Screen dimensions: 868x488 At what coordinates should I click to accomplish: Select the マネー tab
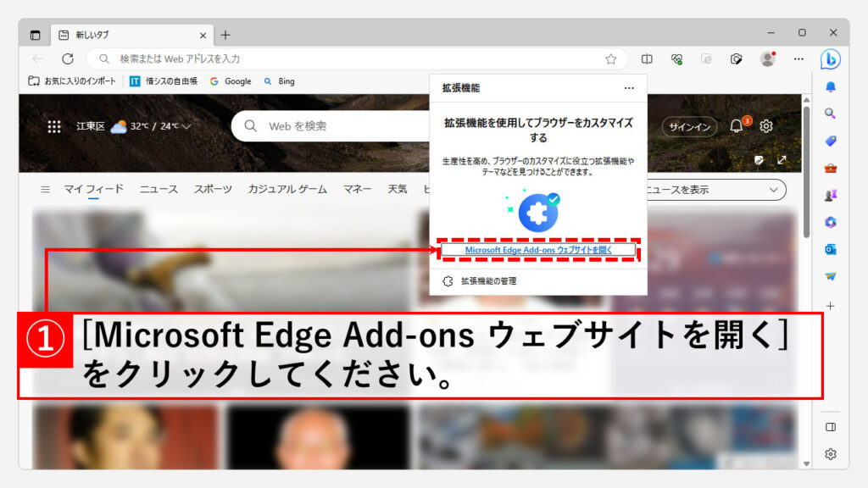click(357, 189)
